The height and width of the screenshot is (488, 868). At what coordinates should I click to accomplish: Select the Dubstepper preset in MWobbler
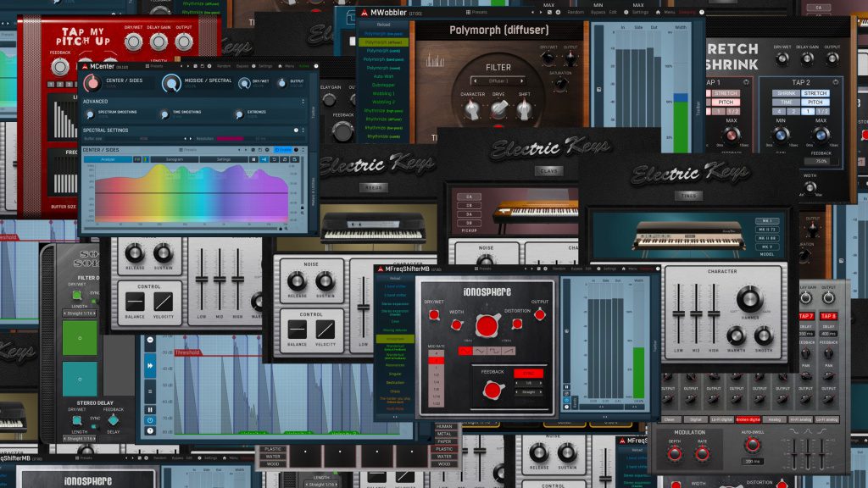pos(383,86)
